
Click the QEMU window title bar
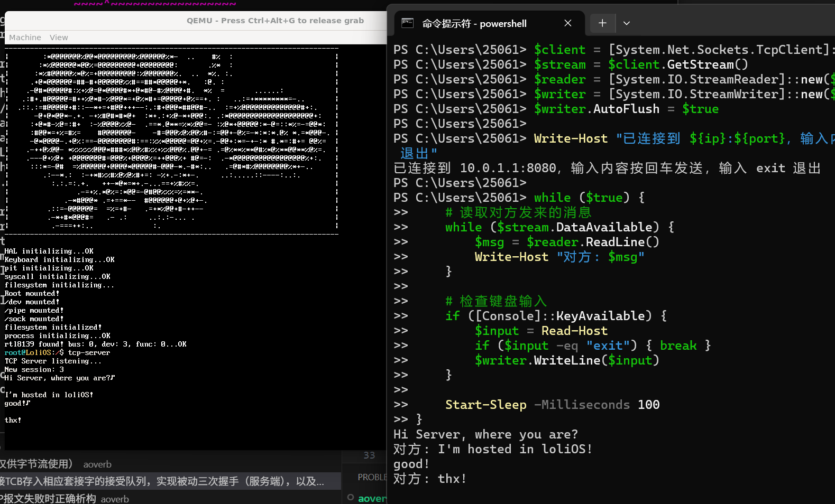(x=275, y=21)
